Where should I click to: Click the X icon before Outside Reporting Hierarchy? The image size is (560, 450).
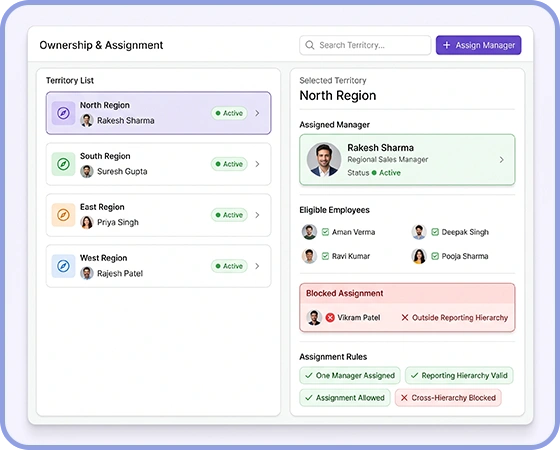405,318
